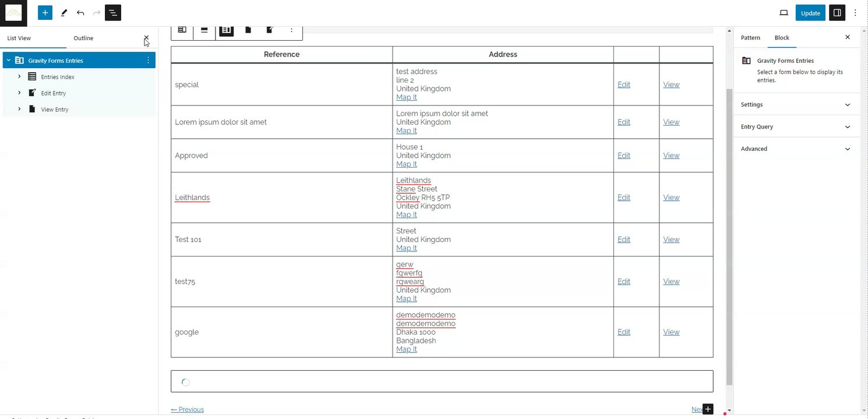Open block toolbar three-dot options

click(x=291, y=30)
